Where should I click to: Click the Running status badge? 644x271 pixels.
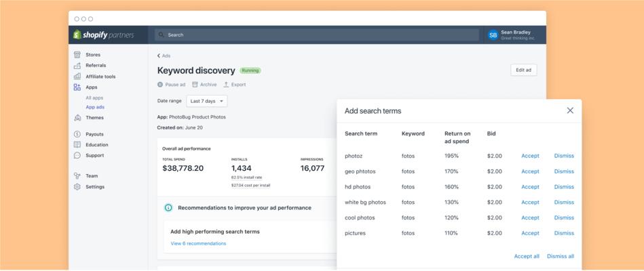pyautogui.click(x=250, y=70)
